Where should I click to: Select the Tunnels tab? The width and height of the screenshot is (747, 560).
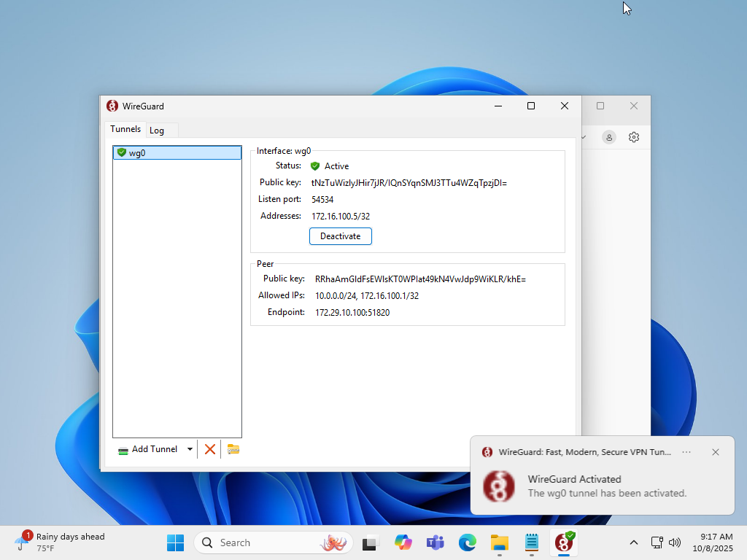(x=125, y=129)
